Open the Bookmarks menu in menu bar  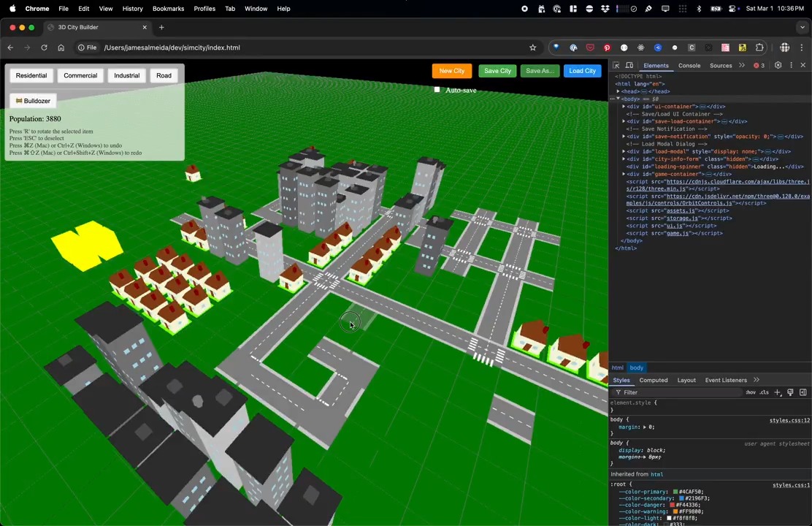[x=168, y=9]
